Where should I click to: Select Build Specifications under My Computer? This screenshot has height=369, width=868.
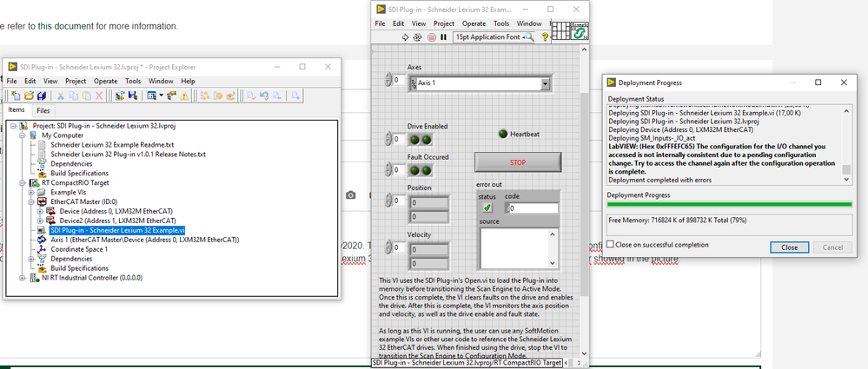79,173
